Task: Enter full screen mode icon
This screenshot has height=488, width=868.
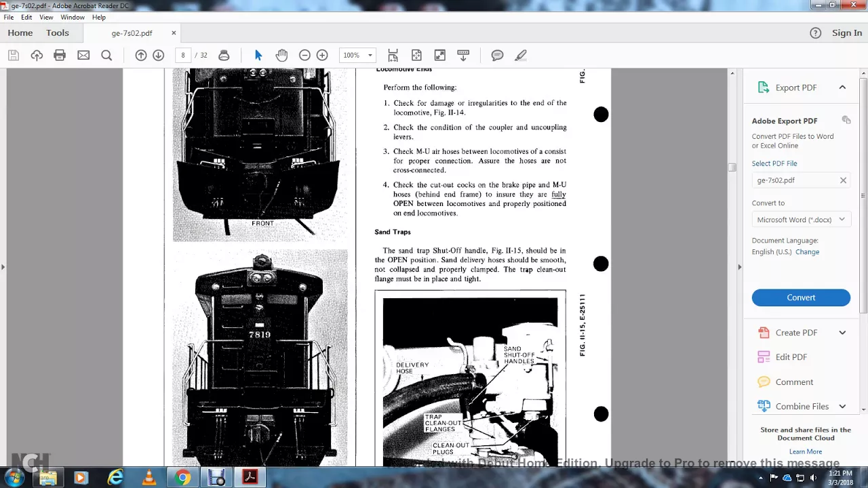Action: click(439, 55)
